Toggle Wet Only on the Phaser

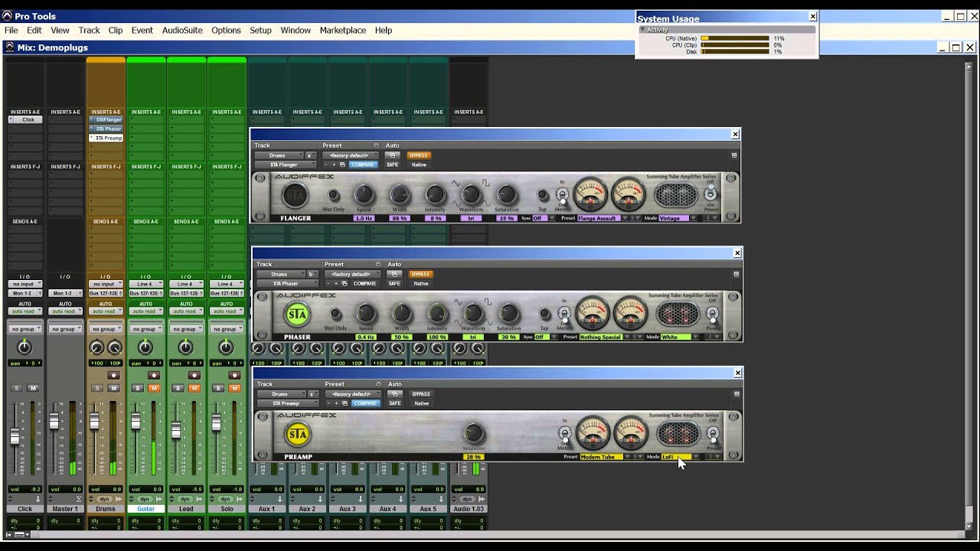tap(335, 314)
